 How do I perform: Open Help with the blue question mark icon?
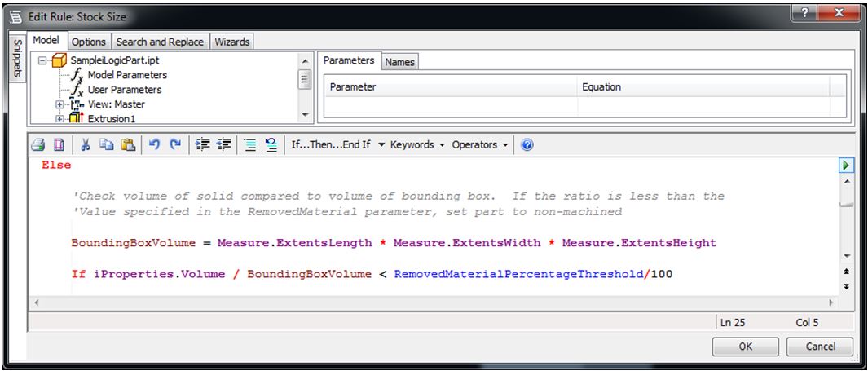pyautogui.click(x=527, y=145)
